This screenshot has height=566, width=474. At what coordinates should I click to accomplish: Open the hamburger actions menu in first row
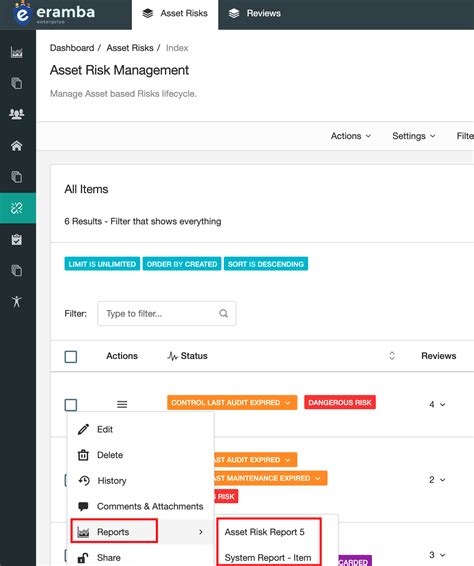(122, 404)
